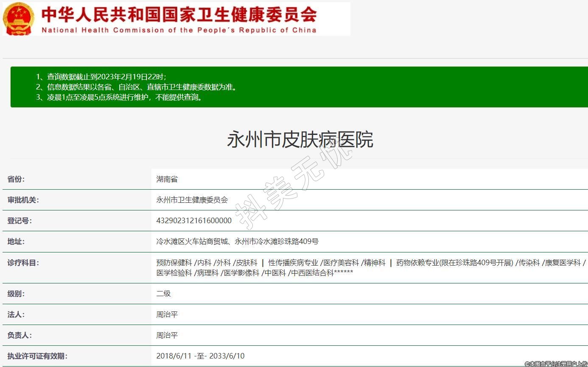Click the 二级 hospital level value

tap(163, 294)
